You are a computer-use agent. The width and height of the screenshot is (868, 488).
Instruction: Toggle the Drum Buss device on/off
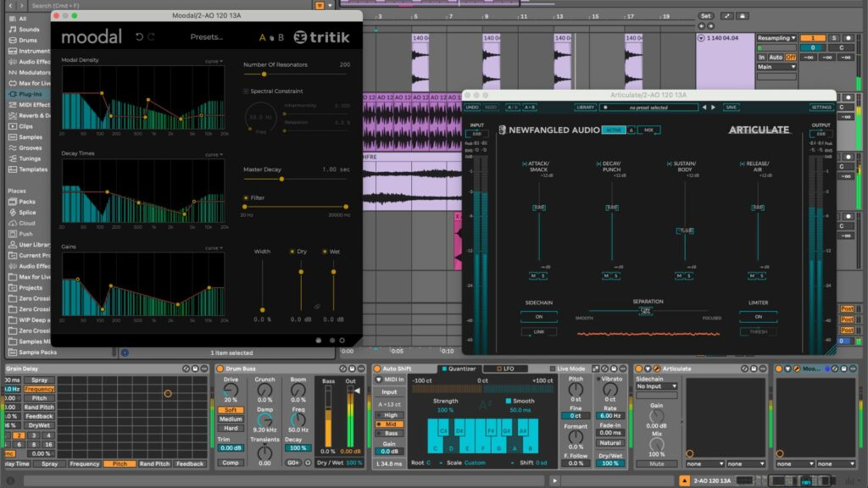[220, 369]
